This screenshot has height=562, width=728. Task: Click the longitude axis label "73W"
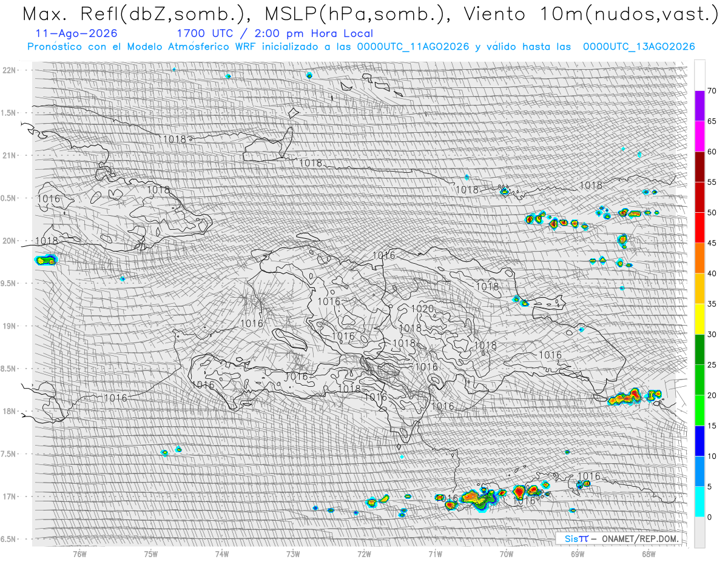click(293, 554)
